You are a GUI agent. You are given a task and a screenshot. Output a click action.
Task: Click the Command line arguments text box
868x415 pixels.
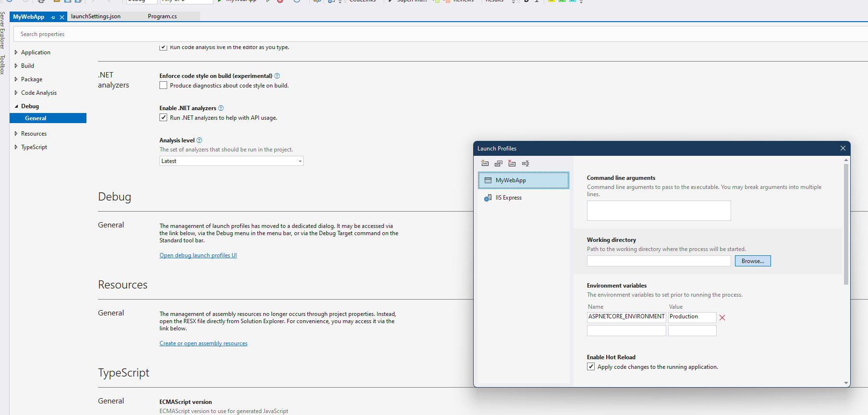point(659,211)
